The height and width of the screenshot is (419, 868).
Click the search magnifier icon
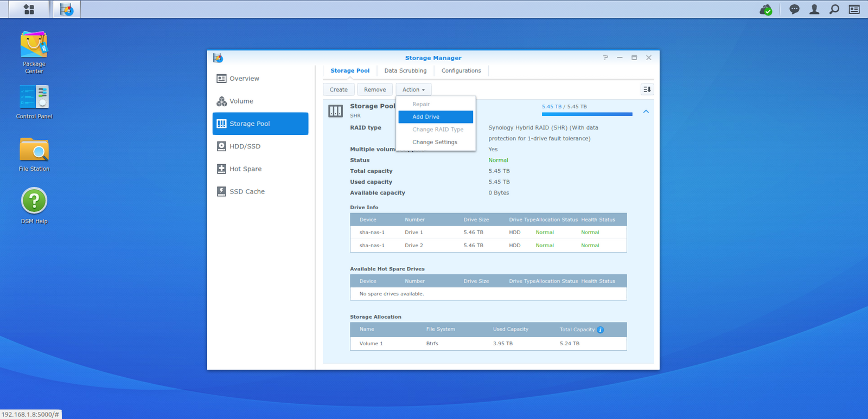coord(834,9)
